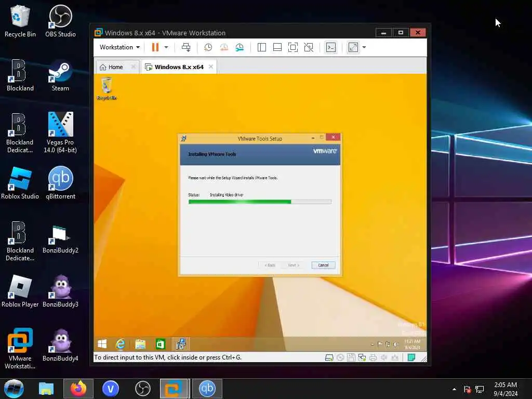Open the console view icon
This screenshot has height=399, width=532.
pyautogui.click(x=331, y=47)
